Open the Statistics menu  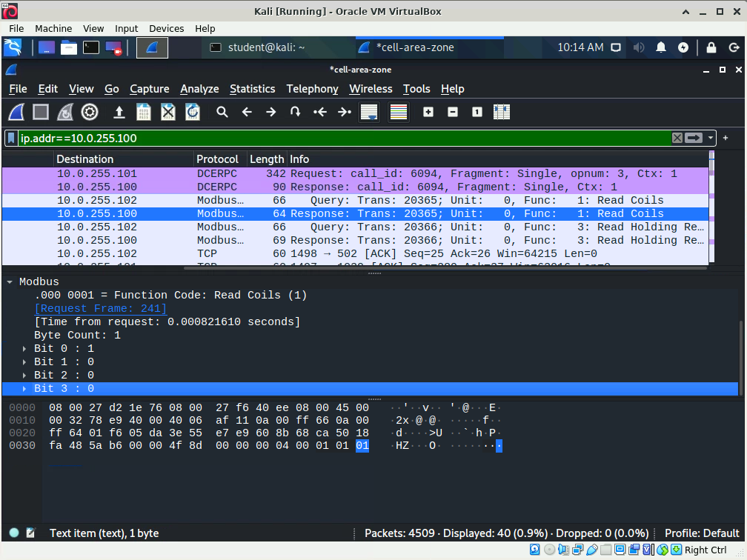pyautogui.click(x=253, y=89)
